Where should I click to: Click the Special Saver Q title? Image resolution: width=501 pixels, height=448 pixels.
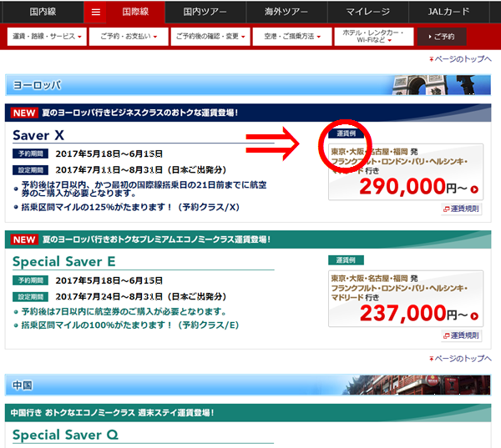coord(65,435)
